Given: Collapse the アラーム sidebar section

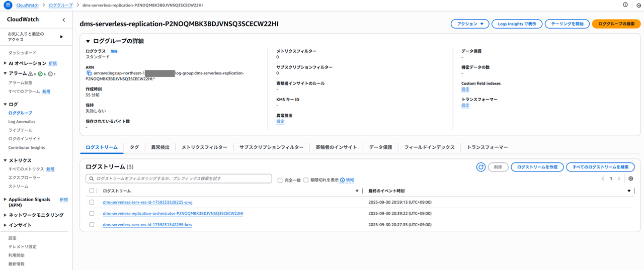Looking at the screenshot, I should 5,73.
